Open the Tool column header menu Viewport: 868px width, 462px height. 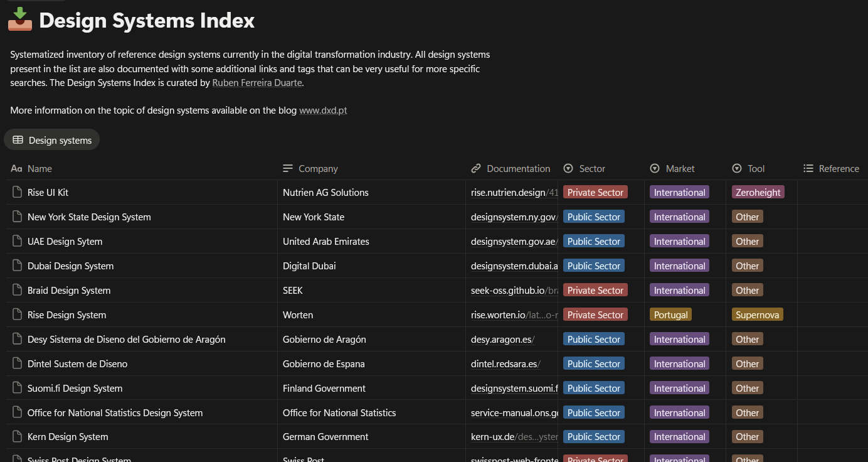tap(761, 168)
